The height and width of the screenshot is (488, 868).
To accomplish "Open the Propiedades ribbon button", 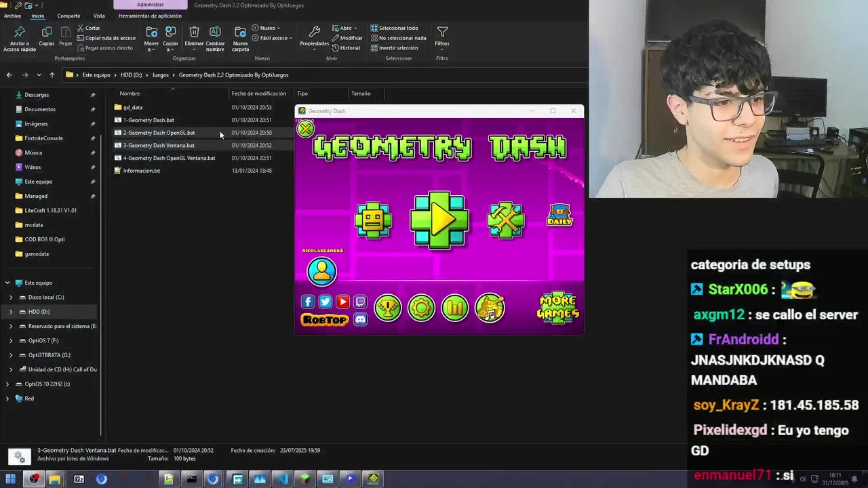I will click(315, 37).
